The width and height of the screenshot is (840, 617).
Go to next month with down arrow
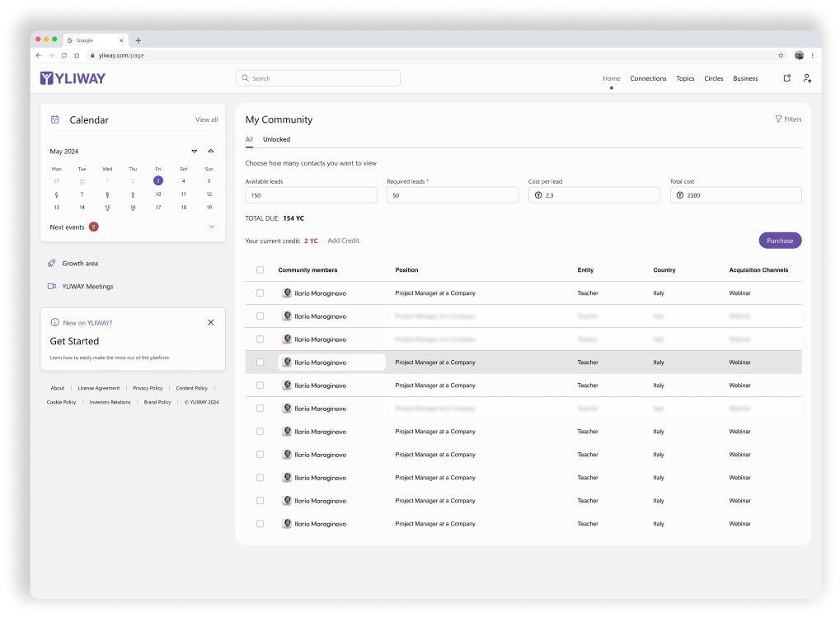pos(194,152)
